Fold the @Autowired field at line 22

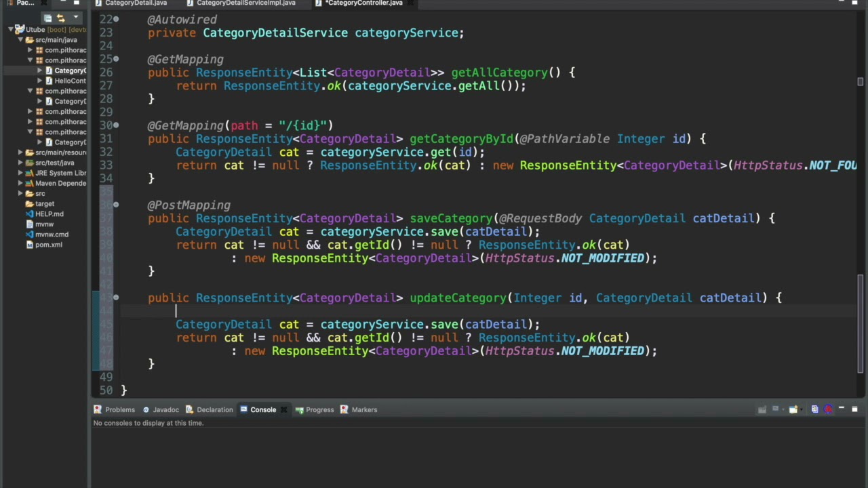pos(116,20)
